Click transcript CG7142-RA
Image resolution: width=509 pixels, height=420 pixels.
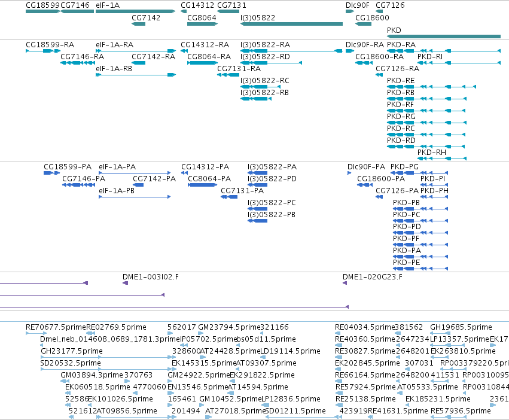click(153, 56)
